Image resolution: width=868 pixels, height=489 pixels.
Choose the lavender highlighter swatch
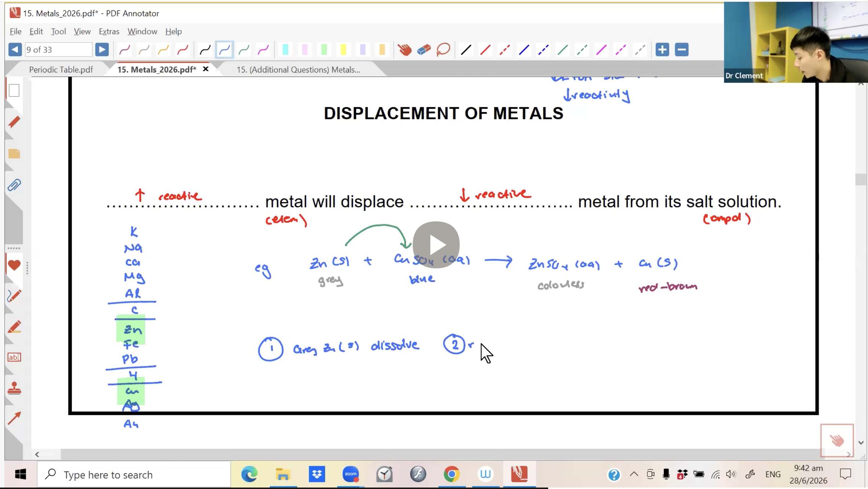tap(363, 50)
